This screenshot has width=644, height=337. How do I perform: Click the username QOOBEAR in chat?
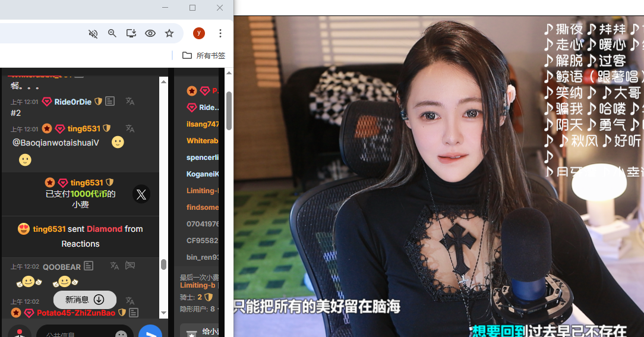[x=61, y=267]
